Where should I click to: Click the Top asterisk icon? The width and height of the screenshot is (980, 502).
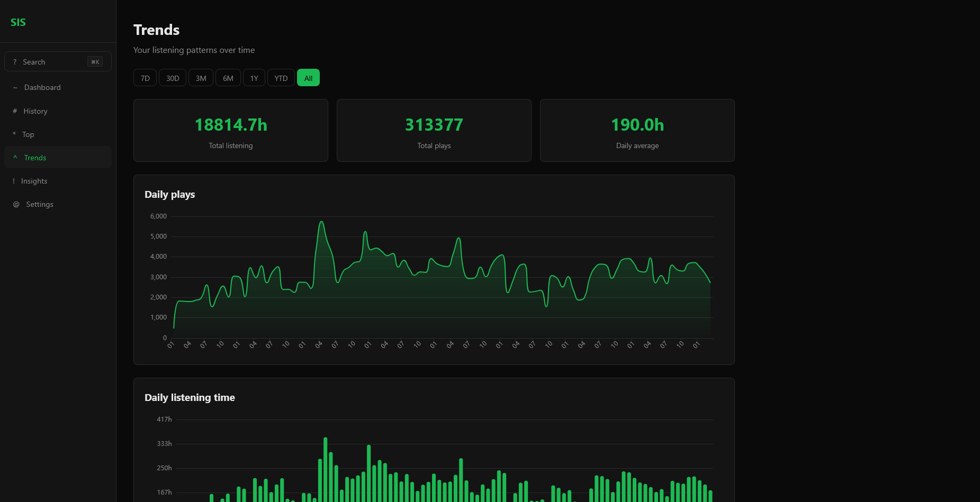[14, 134]
